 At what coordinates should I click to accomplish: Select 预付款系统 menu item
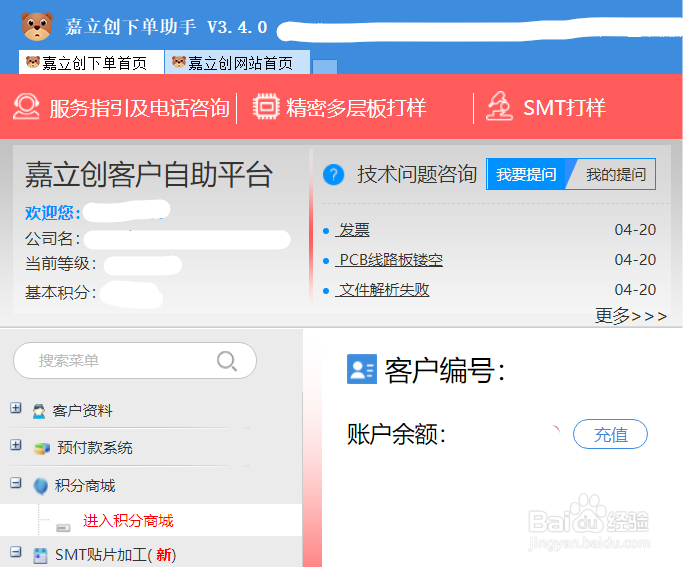(95, 448)
